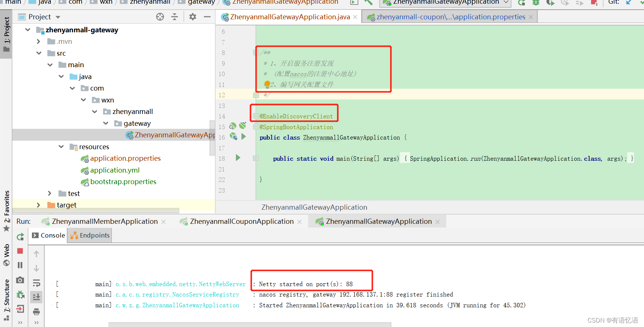Screen dimensions: 644x327
Task: Click the Spring bean gutter icon on line 15
Action: pyautogui.click(x=233, y=126)
